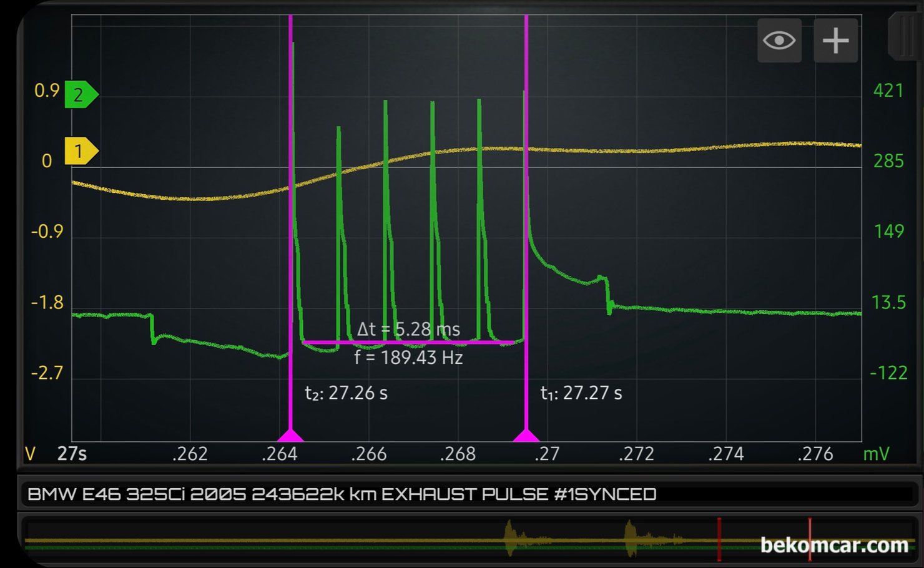The width and height of the screenshot is (924, 568).
Task: Click the f = 189.43 Hz frequency readout
Action: 408,358
